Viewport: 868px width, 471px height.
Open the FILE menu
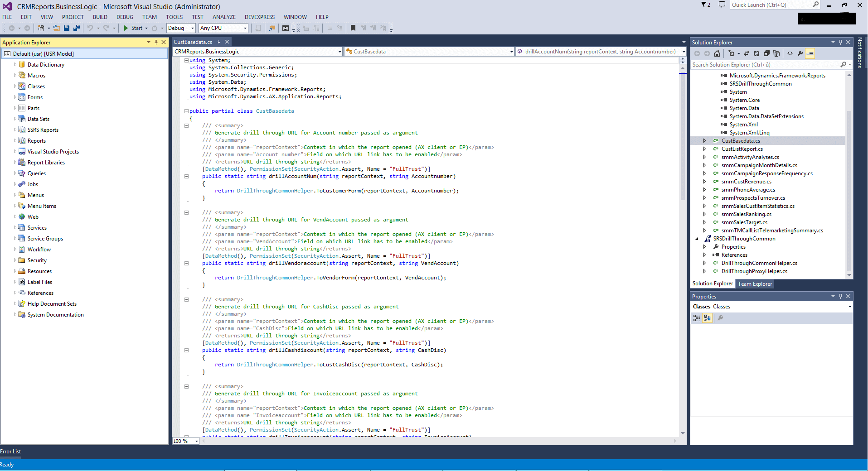7,17
